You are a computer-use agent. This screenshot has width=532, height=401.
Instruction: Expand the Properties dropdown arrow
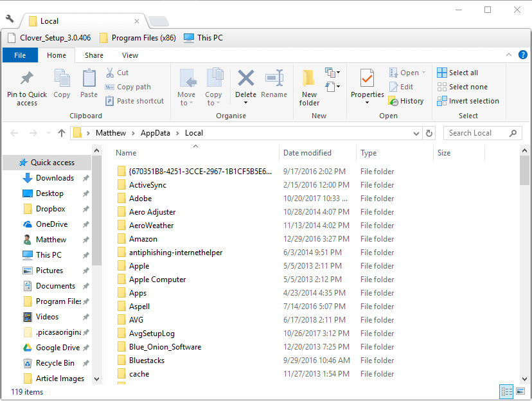point(367,102)
